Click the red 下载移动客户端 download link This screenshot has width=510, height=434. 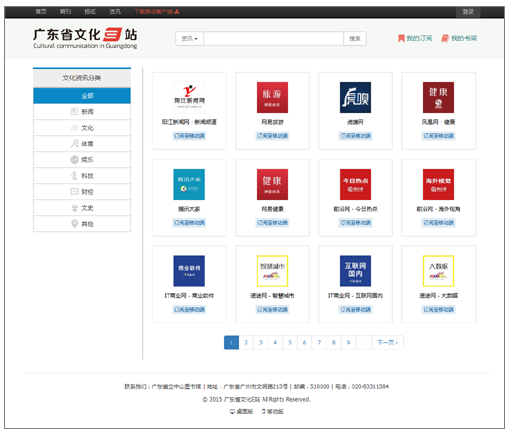(x=157, y=12)
